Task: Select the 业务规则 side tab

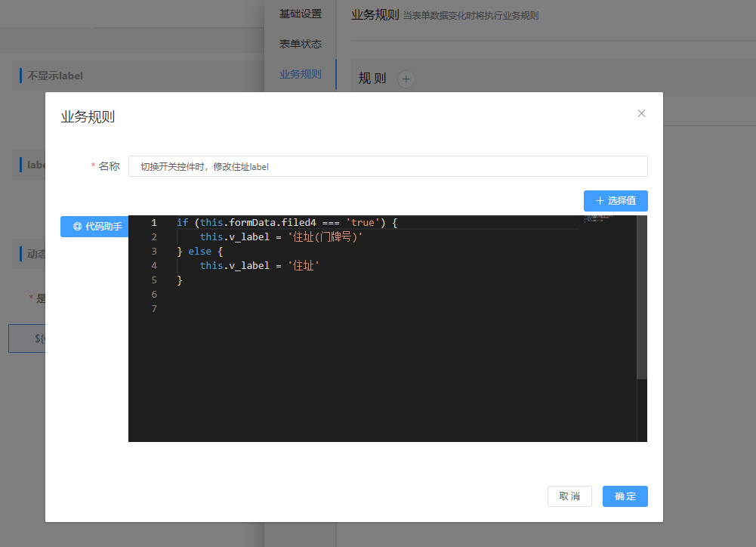Action: 300,74
